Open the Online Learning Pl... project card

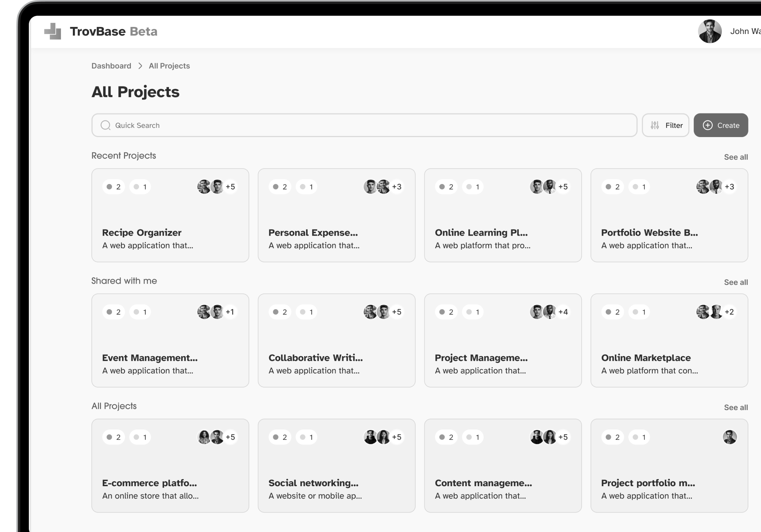pos(503,215)
